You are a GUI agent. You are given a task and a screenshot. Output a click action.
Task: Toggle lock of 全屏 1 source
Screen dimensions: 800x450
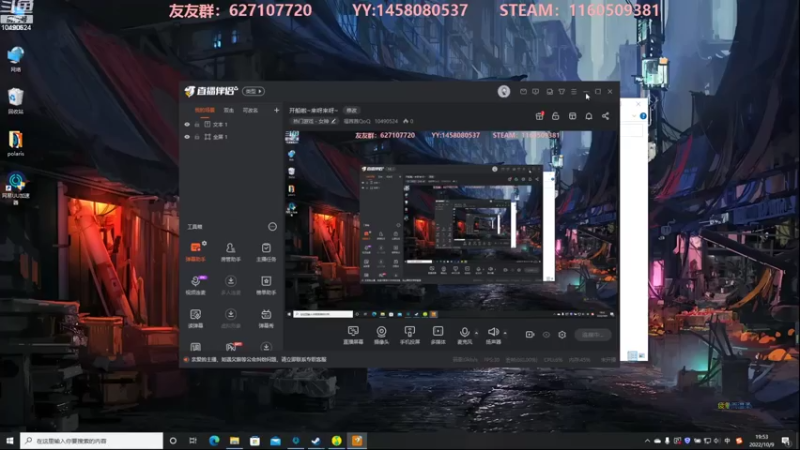tap(197, 137)
